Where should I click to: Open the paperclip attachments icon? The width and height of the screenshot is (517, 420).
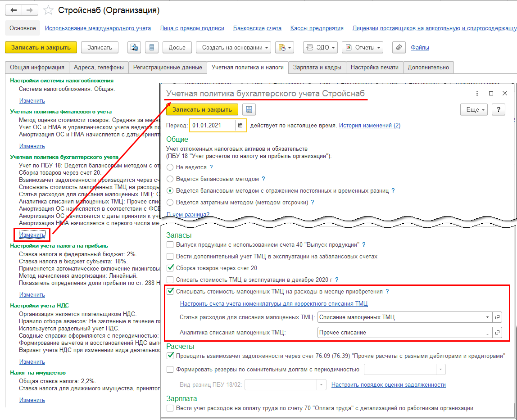click(399, 47)
